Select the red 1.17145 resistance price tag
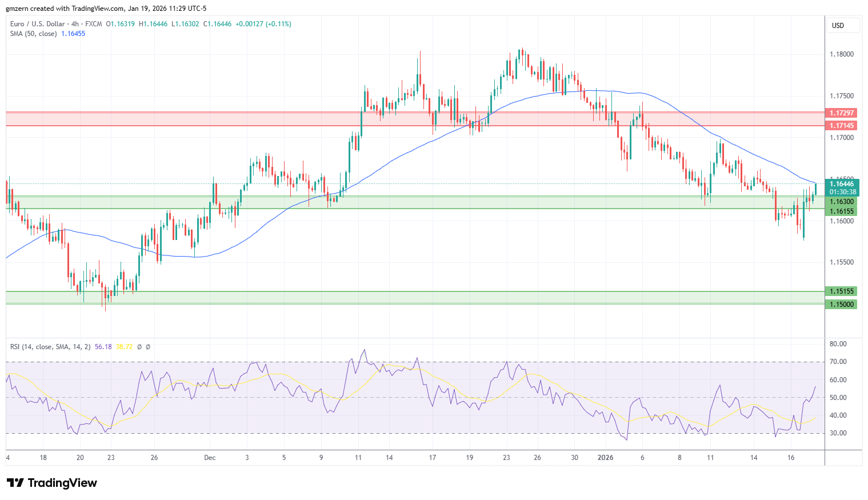This screenshot has width=868, height=500. pos(842,126)
